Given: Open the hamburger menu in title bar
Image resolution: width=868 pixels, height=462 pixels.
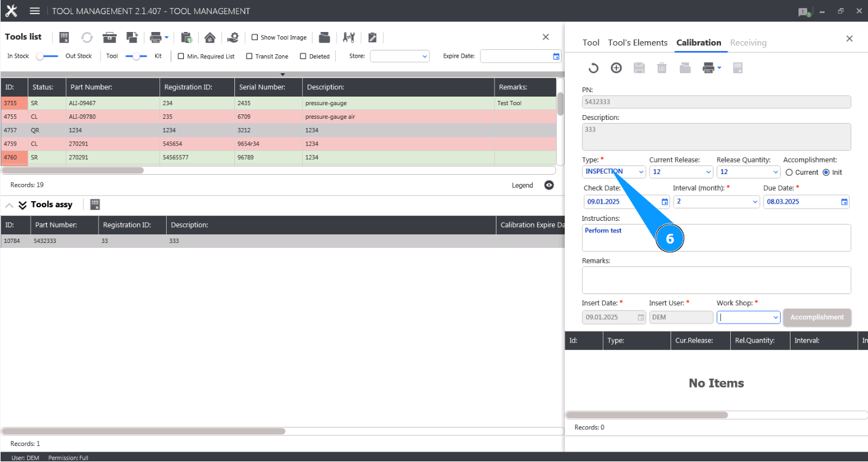Looking at the screenshot, I should [x=35, y=11].
